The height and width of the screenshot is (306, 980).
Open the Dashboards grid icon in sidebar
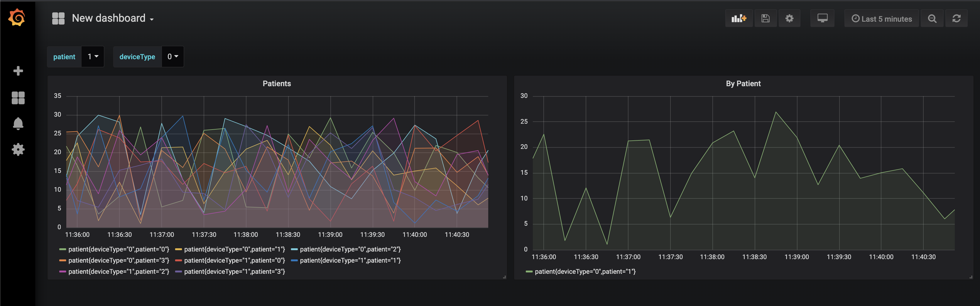point(18,98)
